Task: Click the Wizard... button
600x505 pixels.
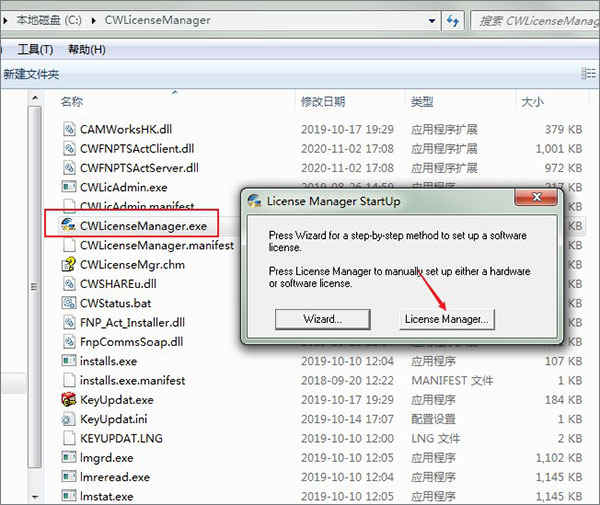Action: 323,319
